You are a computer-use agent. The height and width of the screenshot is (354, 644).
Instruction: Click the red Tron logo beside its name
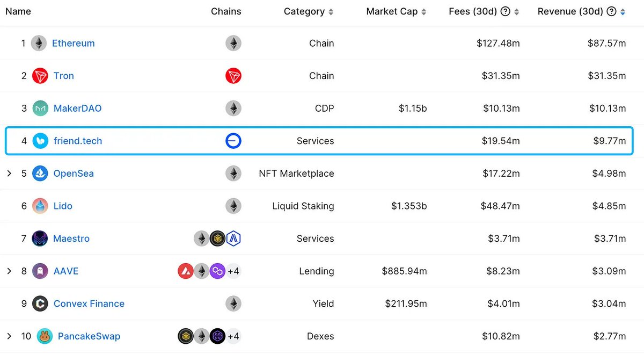click(40, 76)
